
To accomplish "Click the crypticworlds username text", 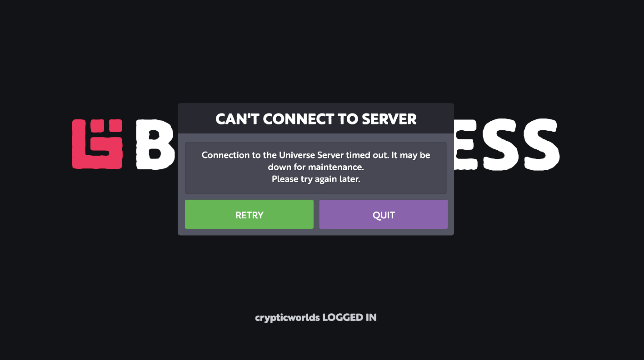I will (x=287, y=318).
